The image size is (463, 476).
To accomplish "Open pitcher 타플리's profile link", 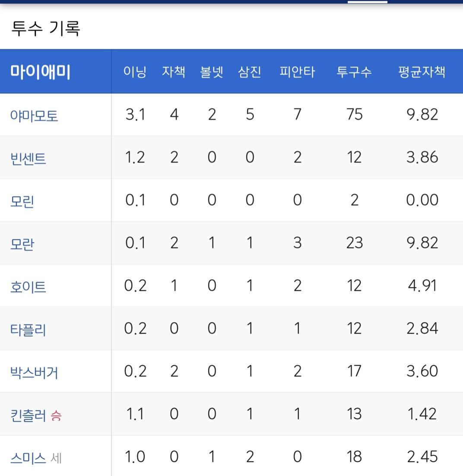I will pyautogui.click(x=28, y=330).
